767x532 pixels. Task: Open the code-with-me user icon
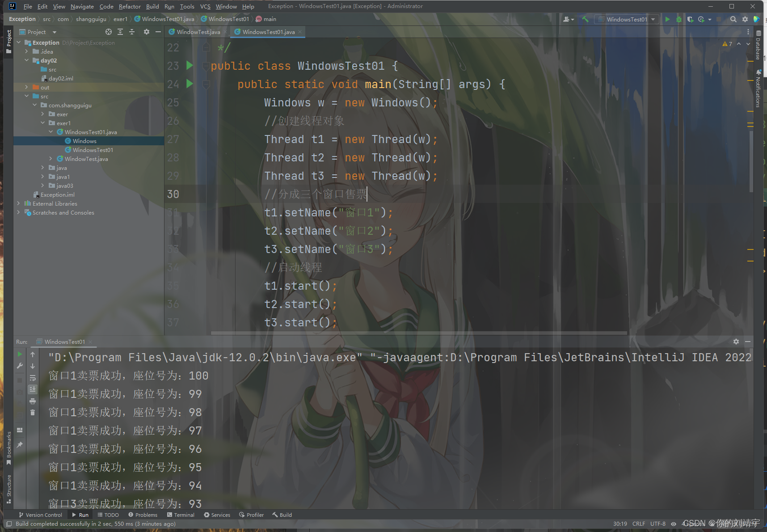point(568,19)
